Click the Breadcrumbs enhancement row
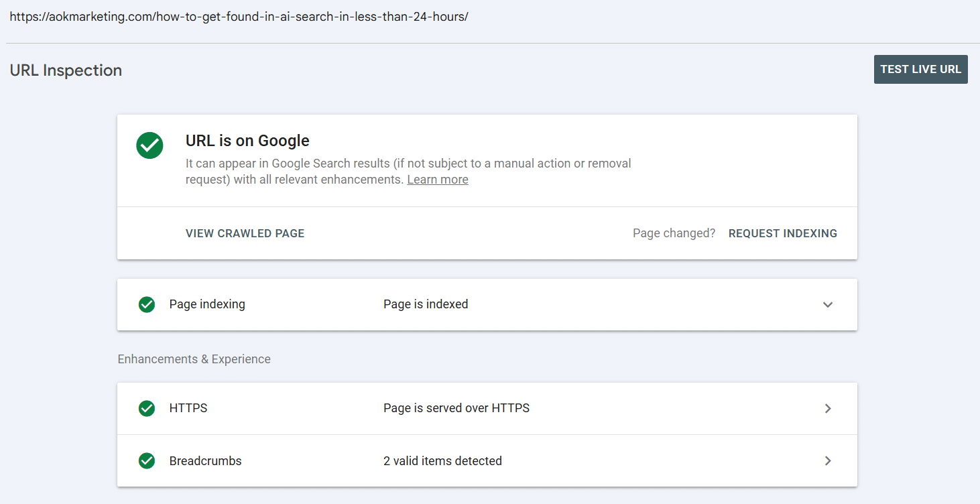980x504 pixels. pos(487,460)
